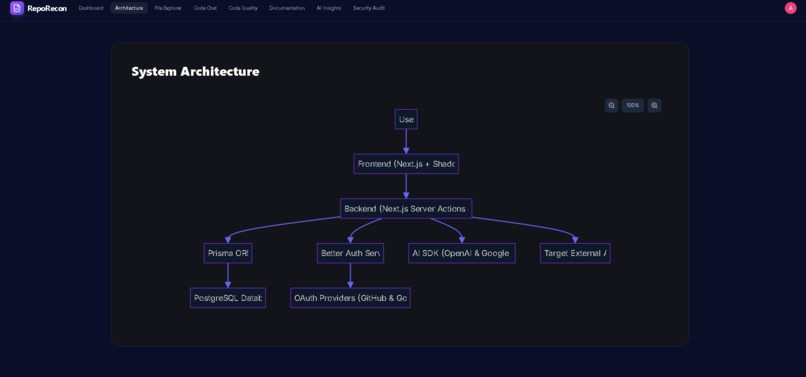Open the Code Chat tab
This screenshot has width=806, height=377.
tap(205, 8)
